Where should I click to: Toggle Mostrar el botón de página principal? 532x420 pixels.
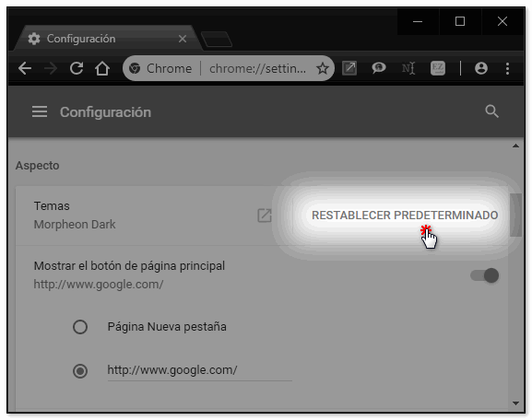tap(484, 275)
